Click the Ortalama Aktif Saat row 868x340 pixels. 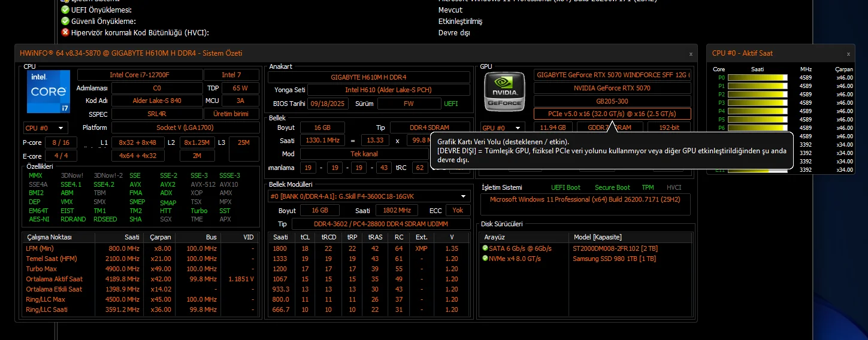point(140,279)
